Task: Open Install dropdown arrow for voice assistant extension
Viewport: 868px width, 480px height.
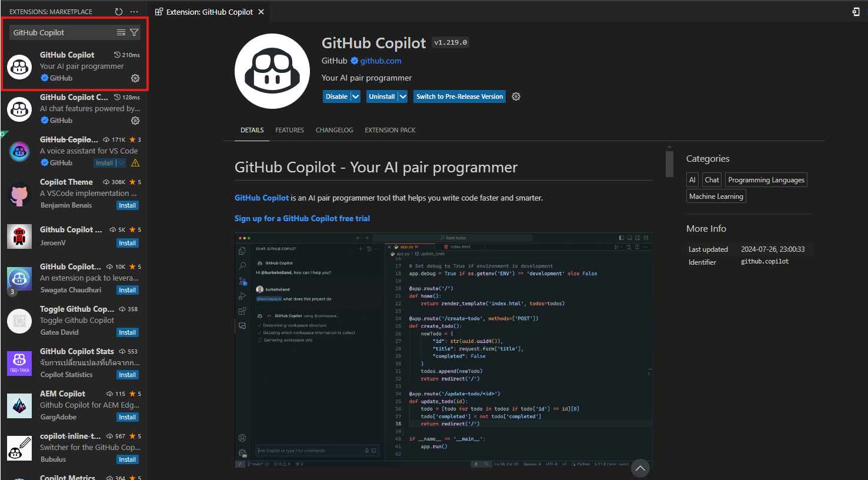Action: pos(121,163)
